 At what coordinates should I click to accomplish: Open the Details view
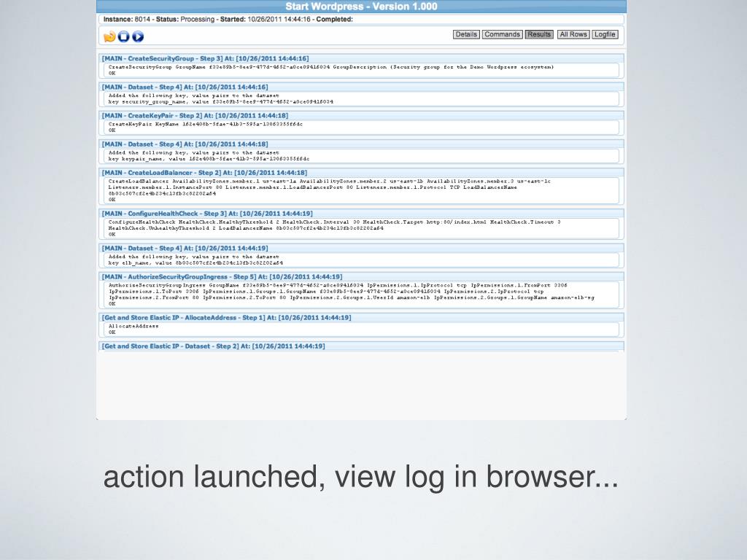[x=466, y=34]
